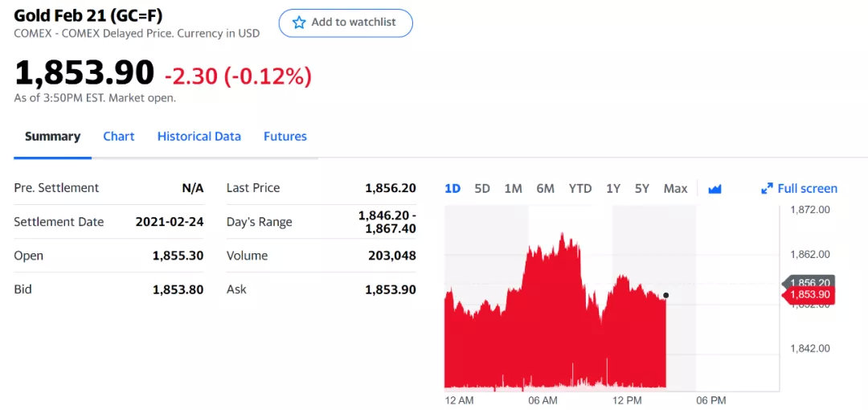Select the 1D chart range
The image size is (868, 410).
click(x=452, y=189)
